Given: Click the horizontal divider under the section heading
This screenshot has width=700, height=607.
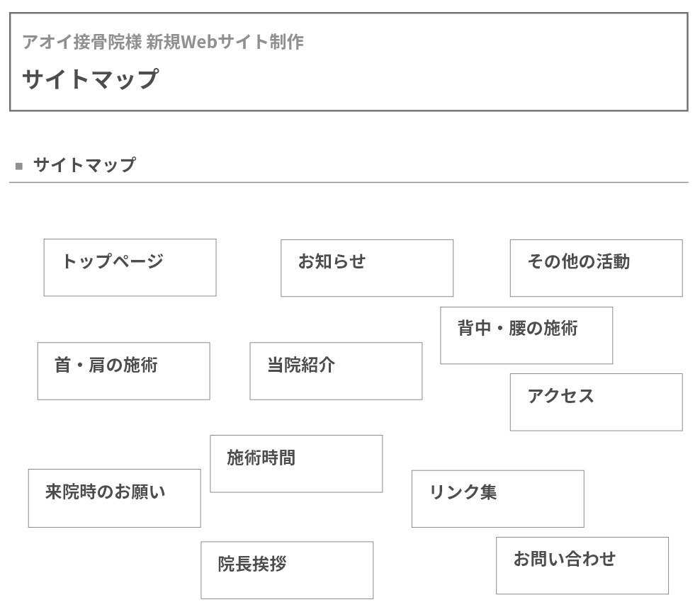Looking at the screenshot, I should [x=349, y=182].
